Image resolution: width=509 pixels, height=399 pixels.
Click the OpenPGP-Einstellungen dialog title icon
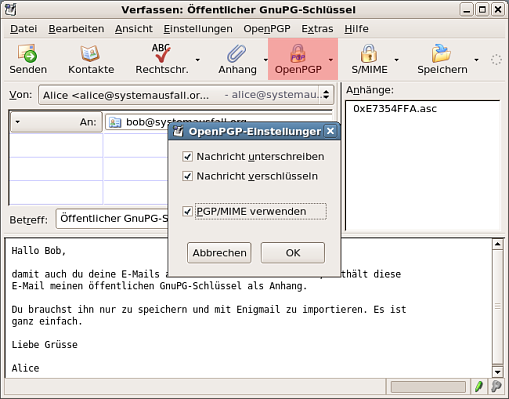pyautogui.click(x=178, y=131)
